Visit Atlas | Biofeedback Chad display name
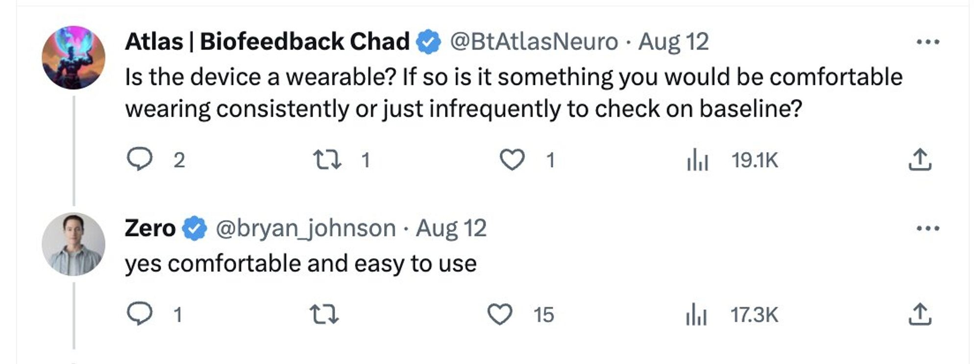Screen dimensions: 980x364 point(267,41)
